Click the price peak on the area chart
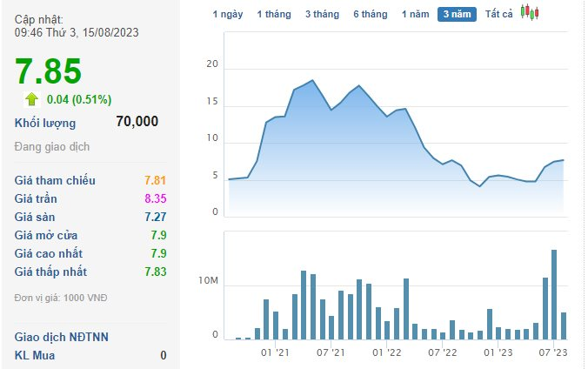Screen dimensions: 588x369 point(312,80)
